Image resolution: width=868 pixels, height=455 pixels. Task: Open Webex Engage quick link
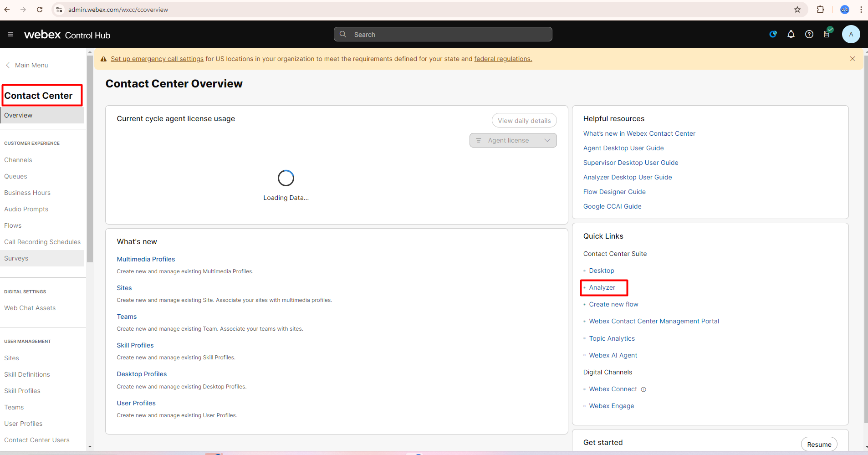point(611,406)
